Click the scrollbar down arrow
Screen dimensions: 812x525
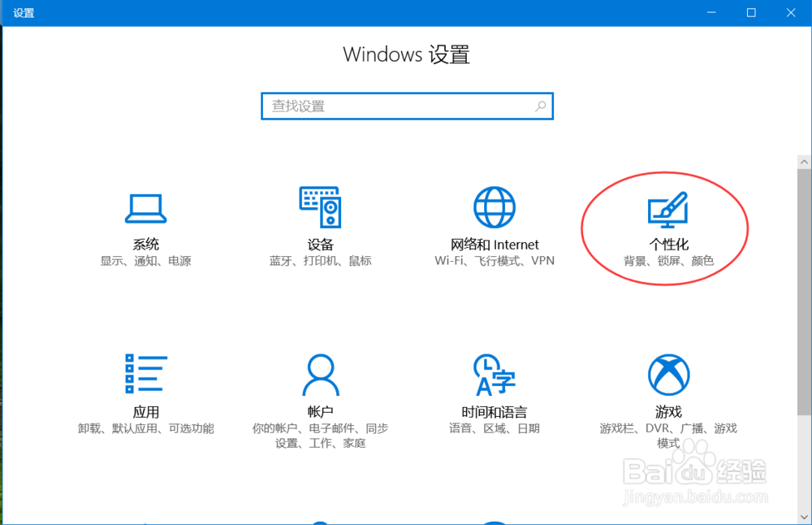tap(804, 517)
